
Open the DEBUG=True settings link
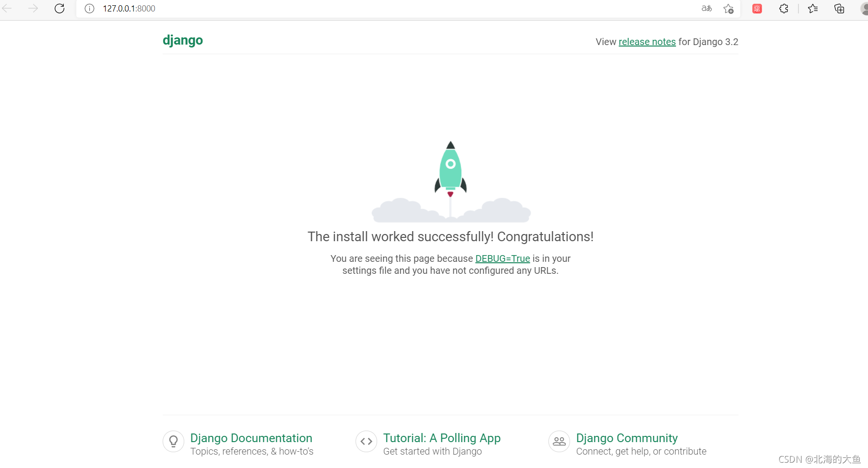[502, 258]
